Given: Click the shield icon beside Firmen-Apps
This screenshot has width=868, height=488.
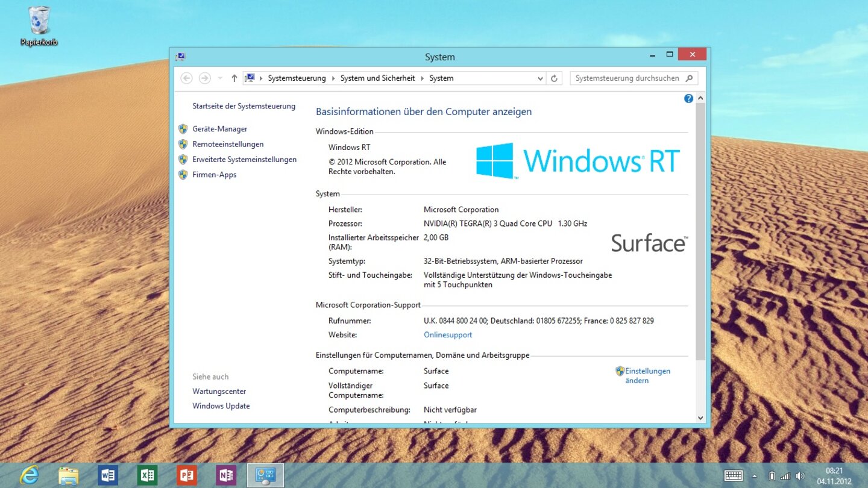Looking at the screenshot, I should 183,175.
